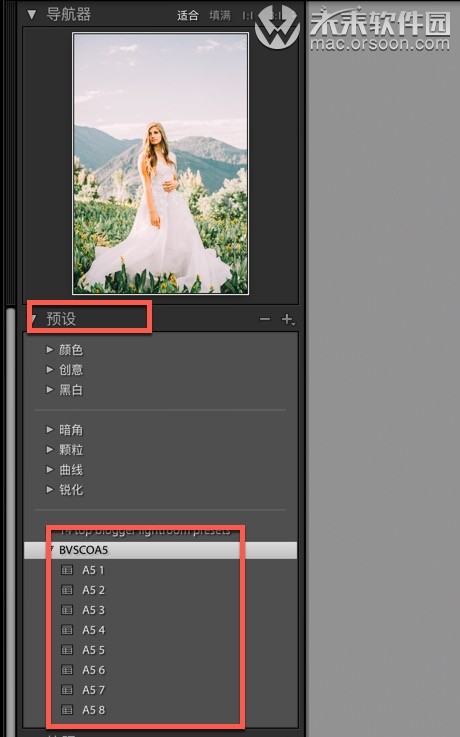Click the preset icon beside A5 3
The height and width of the screenshot is (737, 460).
(67, 610)
